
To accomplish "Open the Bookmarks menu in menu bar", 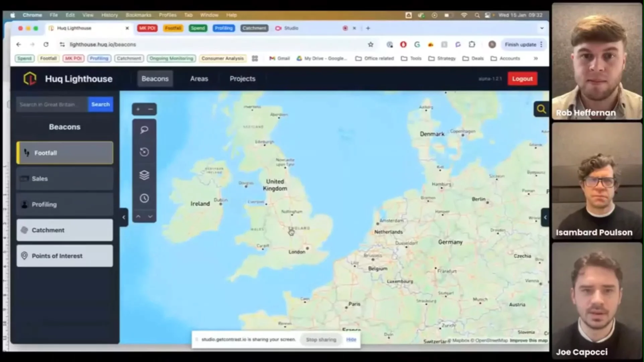I will (138, 15).
